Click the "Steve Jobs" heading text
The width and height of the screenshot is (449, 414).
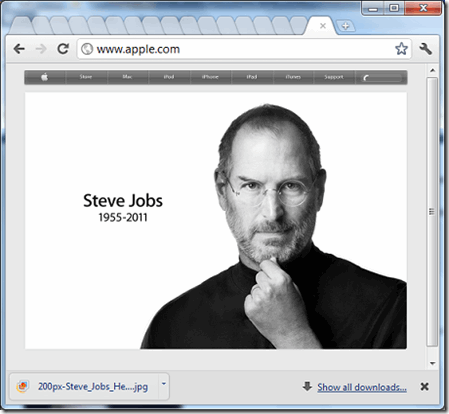click(x=123, y=201)
